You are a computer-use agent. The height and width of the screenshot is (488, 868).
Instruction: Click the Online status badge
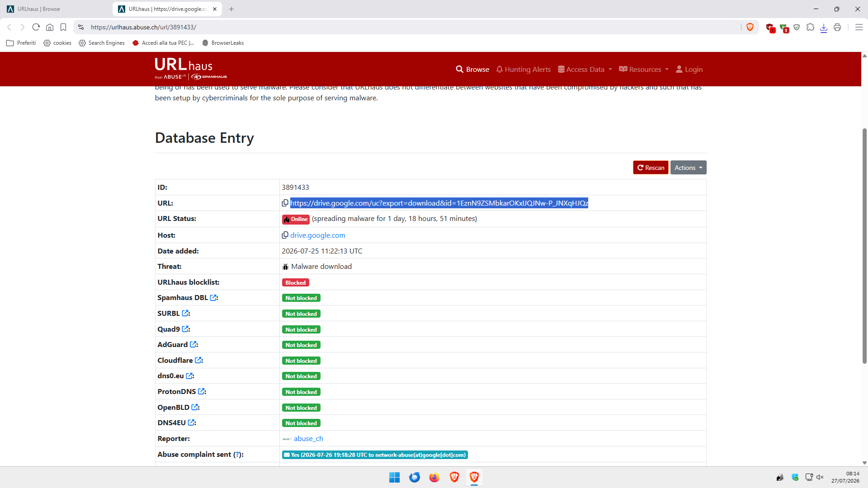click(x=296, y=219)
